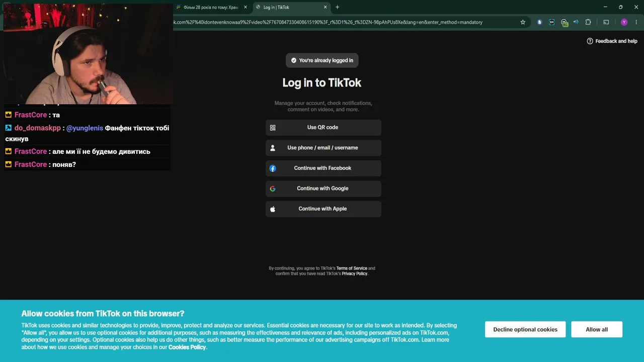
Task: Open the Chrome extensions puzzle icon
Action: 588,22
